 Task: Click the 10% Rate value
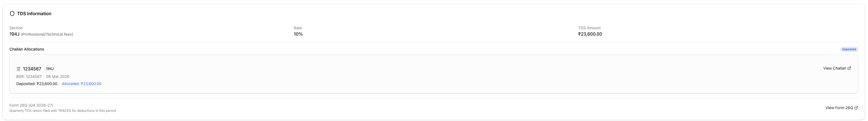(x=298, y=34)
